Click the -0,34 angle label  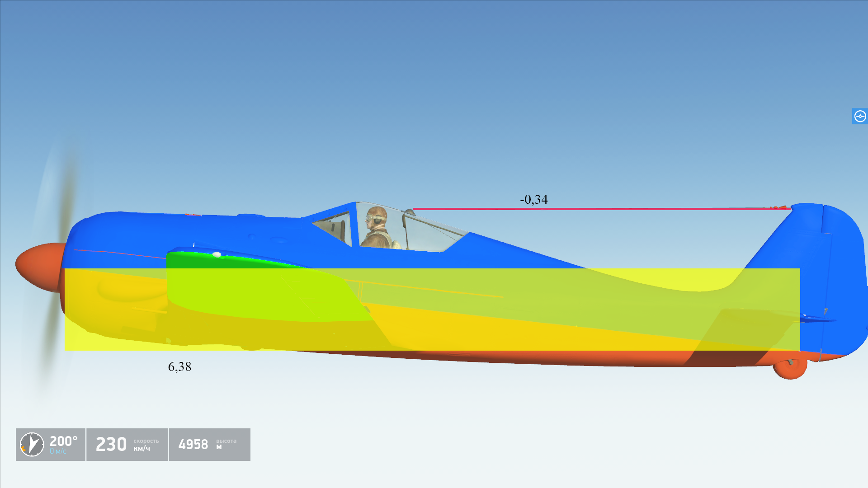click(534, 200)
